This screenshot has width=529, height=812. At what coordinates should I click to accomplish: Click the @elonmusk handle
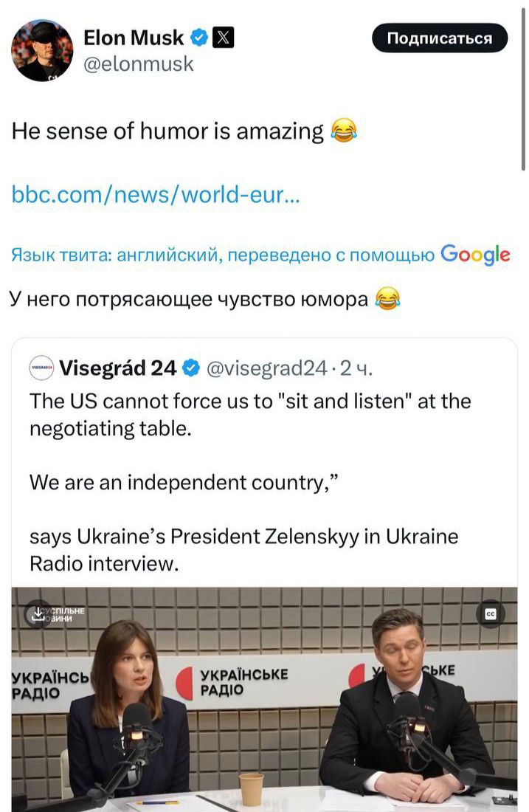[x=139, y=63]
